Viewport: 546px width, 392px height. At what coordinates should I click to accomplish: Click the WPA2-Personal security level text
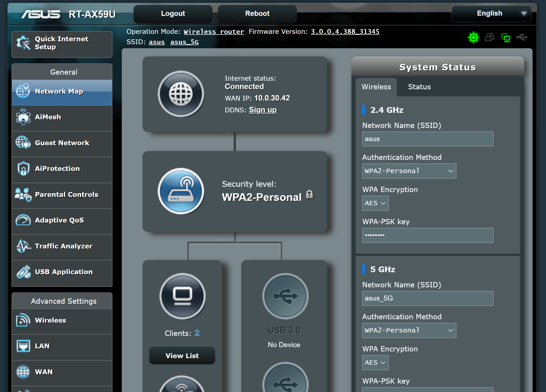click(x=262, y=197)
